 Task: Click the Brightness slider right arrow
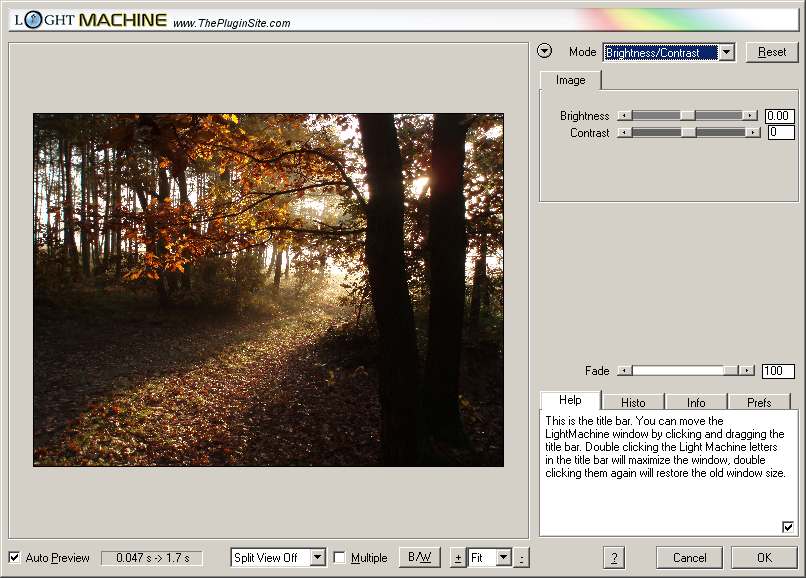click(750, 116)
